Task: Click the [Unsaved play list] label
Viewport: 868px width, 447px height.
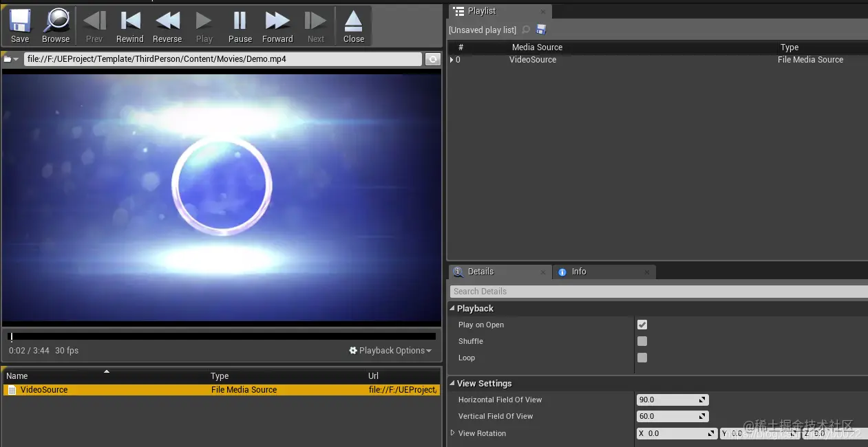Action: tap(483, 30)
